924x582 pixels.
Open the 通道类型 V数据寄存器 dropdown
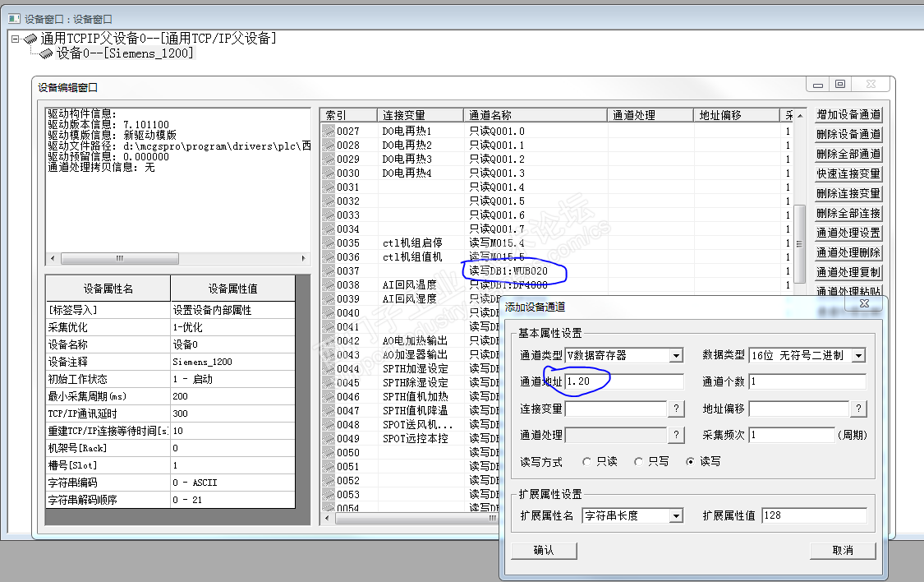click(x=677, y=356)
